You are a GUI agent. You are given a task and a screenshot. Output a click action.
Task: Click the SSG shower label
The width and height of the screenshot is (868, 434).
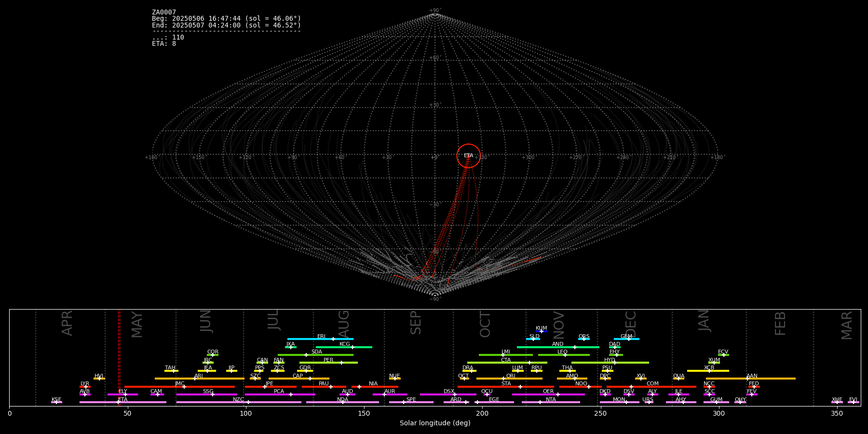(x=208, y=392)
